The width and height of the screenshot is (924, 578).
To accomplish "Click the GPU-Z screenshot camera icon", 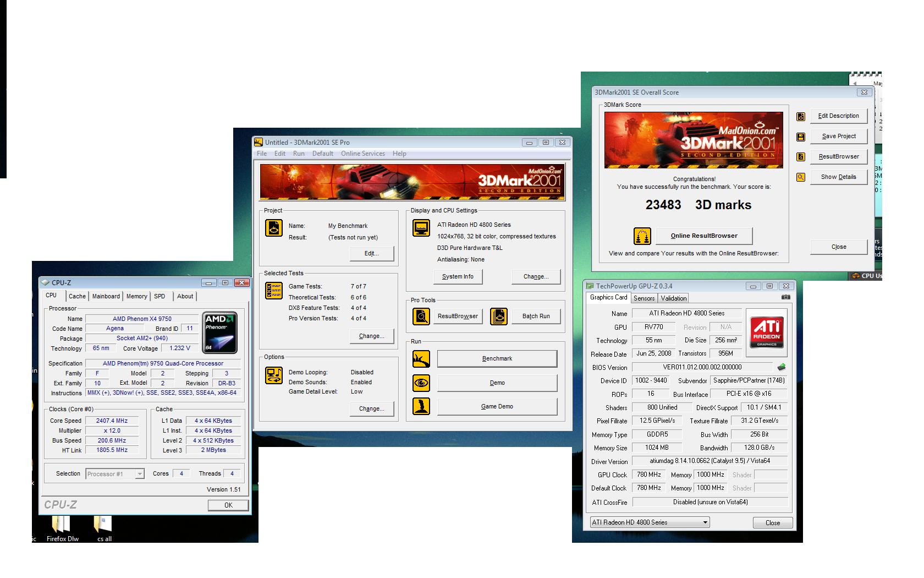I will pos(786,297).
